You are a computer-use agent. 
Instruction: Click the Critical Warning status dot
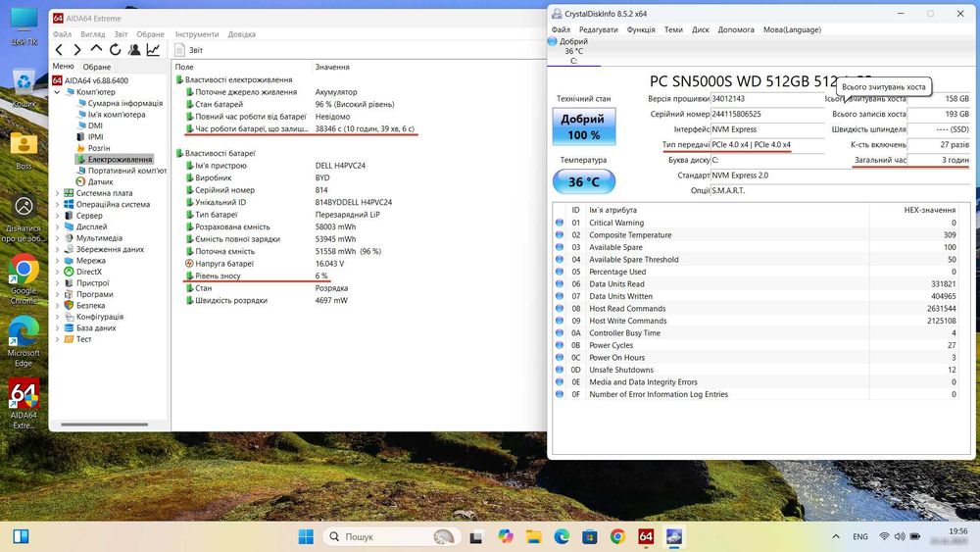point(560,223)
